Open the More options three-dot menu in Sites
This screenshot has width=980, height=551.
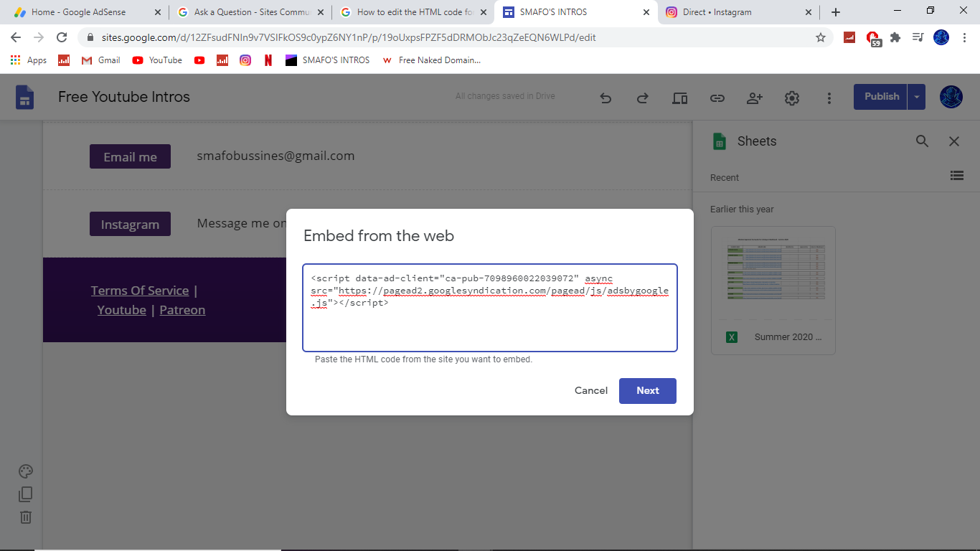[829, 98]
